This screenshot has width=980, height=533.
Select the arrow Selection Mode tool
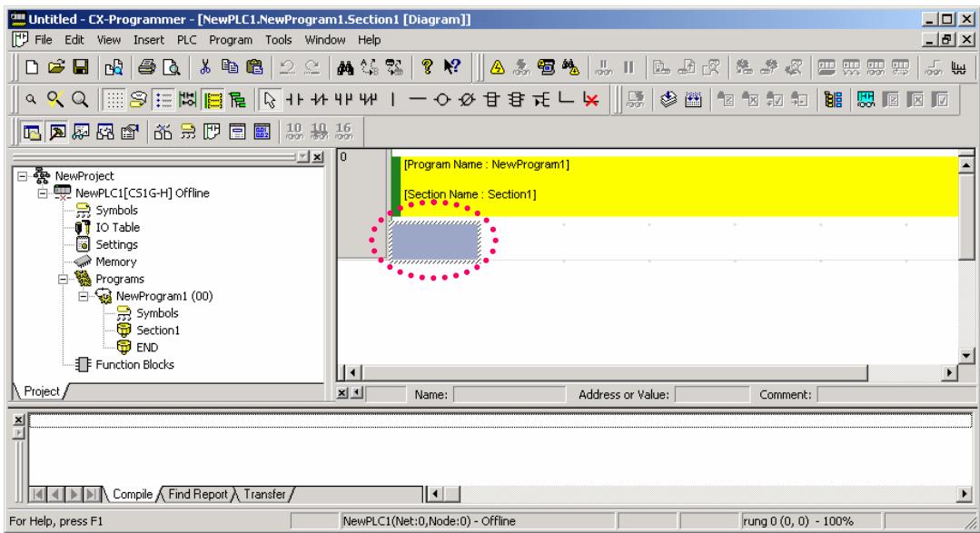(x=270, y=99)
